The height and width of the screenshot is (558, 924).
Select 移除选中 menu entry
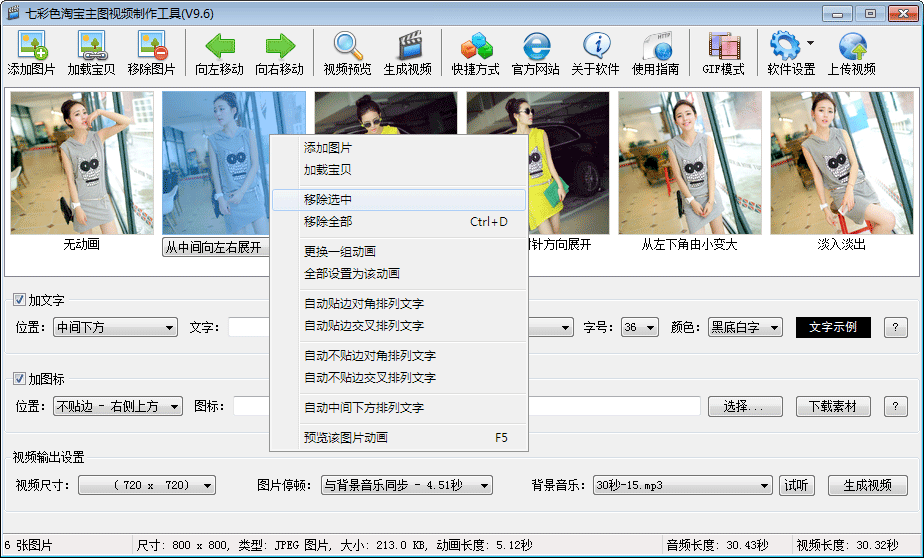pos(399,199)
